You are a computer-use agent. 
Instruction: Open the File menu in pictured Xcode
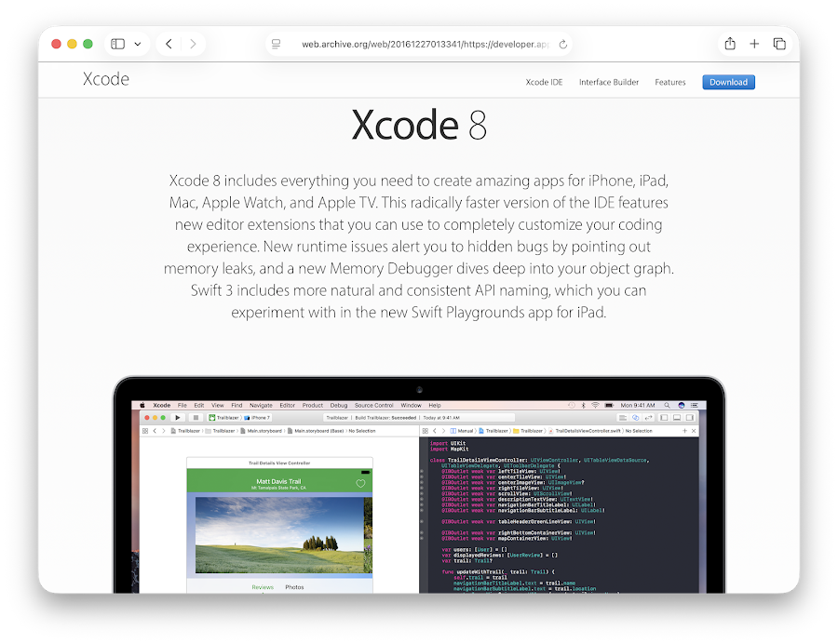point(182,406)
